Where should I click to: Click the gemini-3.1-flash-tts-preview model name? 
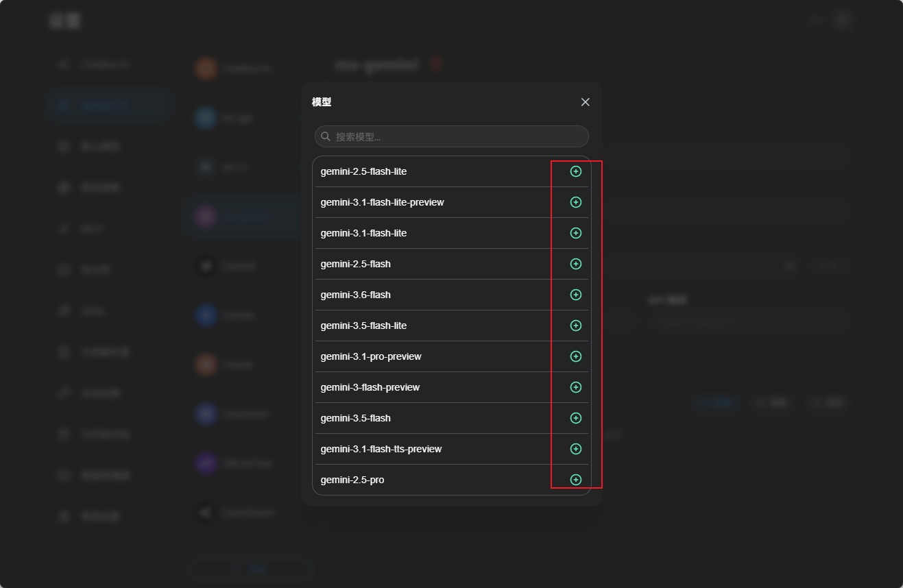(x=381, y=449)
